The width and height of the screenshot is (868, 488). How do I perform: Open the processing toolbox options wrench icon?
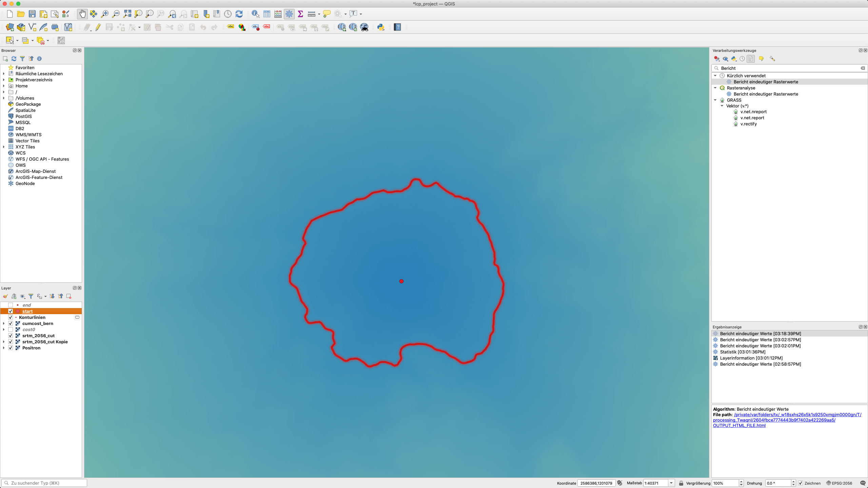coord(772,59)
